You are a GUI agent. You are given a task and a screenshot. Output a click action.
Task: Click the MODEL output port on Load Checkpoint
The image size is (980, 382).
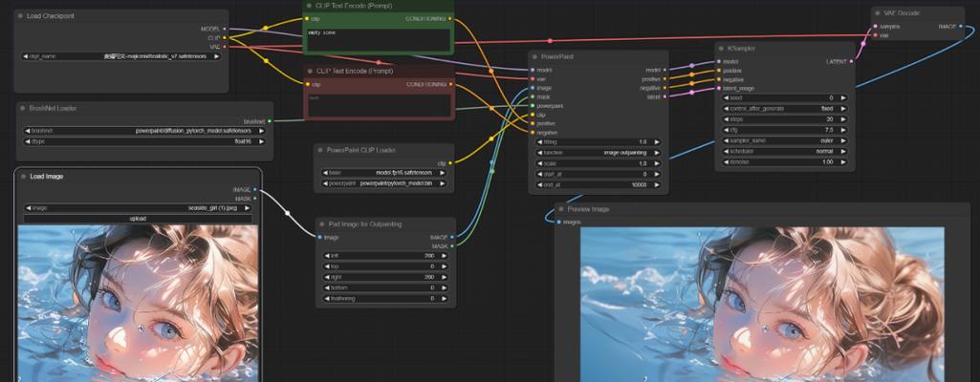[x=225, y=29]
